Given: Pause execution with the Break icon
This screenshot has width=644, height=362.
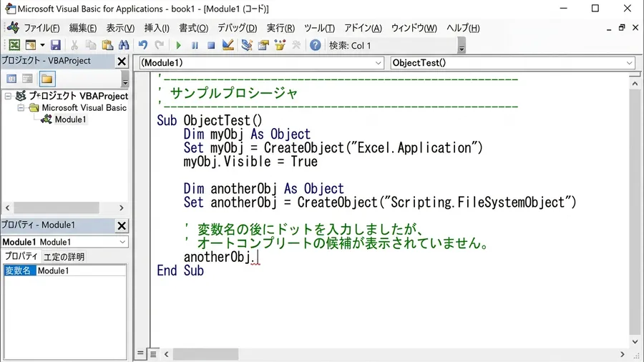Looking at the screenshot, I should pos(195,45).
